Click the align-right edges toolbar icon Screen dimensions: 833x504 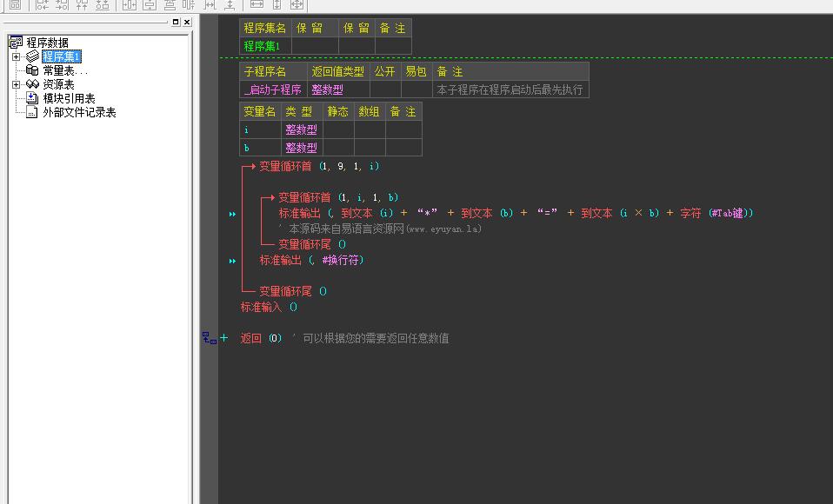coord(62,5)
